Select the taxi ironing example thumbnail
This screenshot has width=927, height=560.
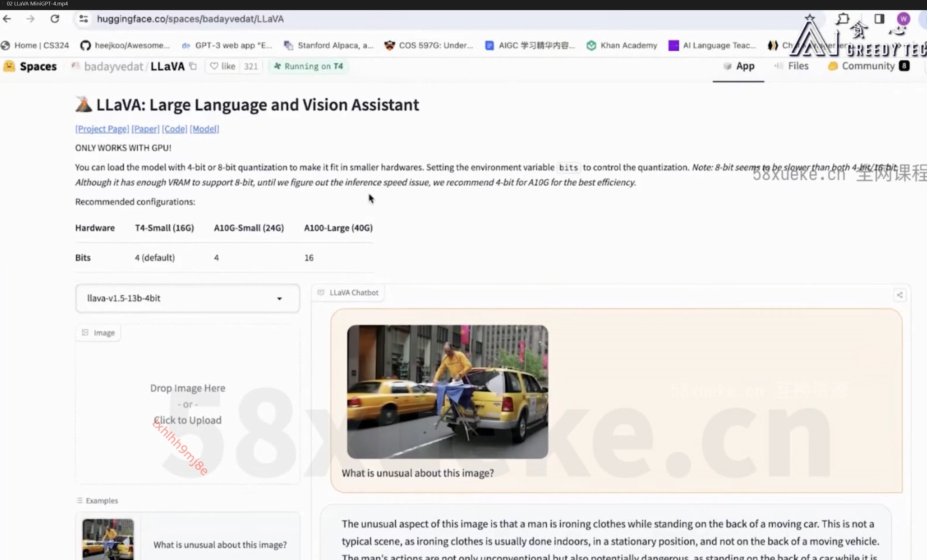pos(108,539)
